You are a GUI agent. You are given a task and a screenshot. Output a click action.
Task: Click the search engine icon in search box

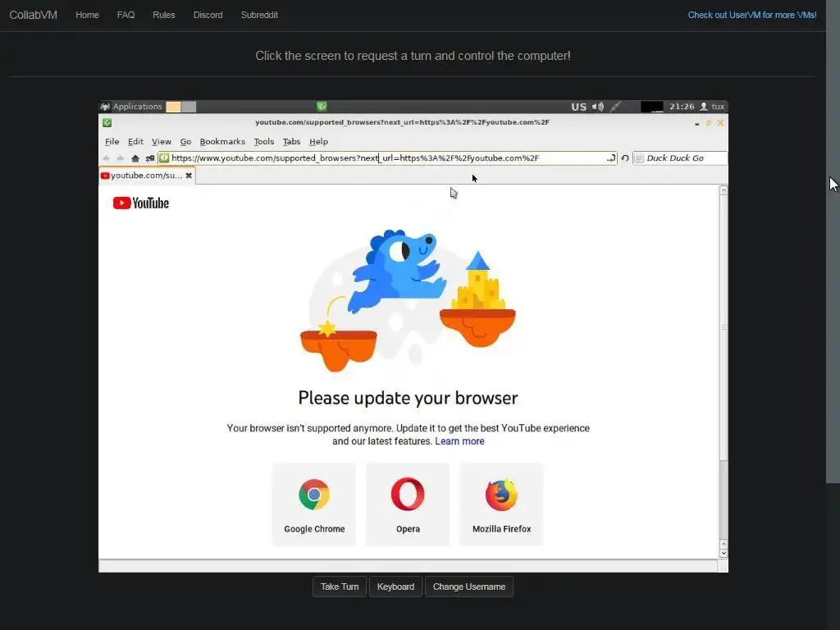639,158
